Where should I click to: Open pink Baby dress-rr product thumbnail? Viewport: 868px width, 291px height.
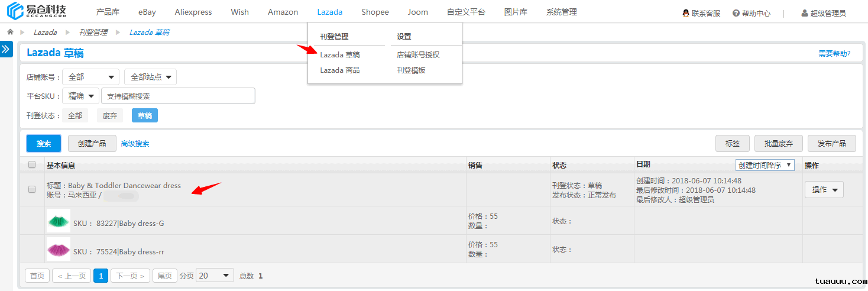click(x=59, y=249)
